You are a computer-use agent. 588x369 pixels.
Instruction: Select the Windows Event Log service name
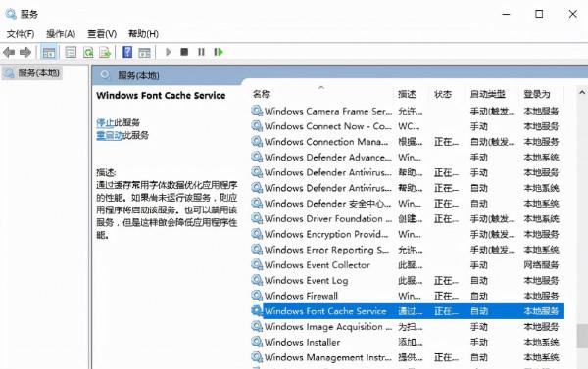click(307, 280)
